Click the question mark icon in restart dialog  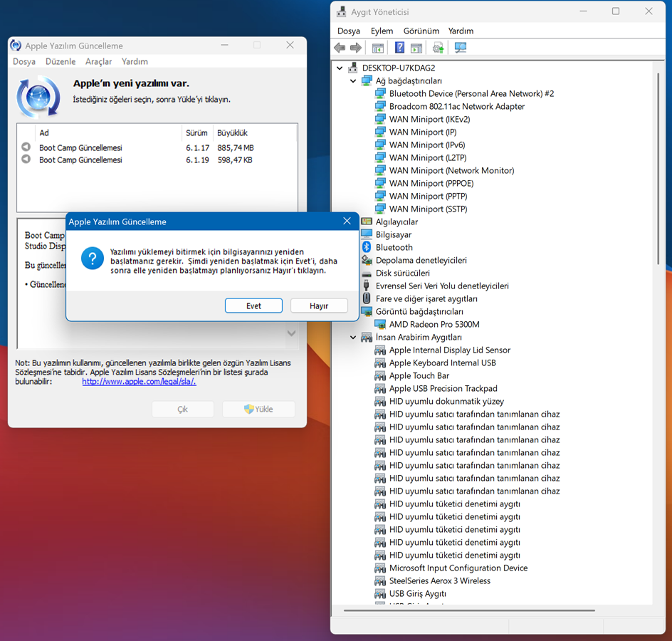pyautogui.click(x=92, y=258)
